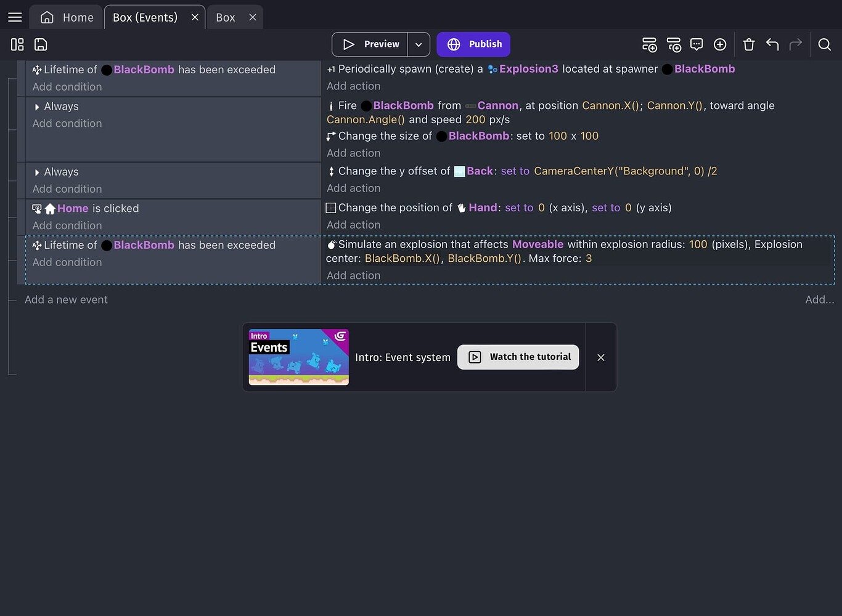
Task: Undo the last change
Action: [x=772, y=44]
